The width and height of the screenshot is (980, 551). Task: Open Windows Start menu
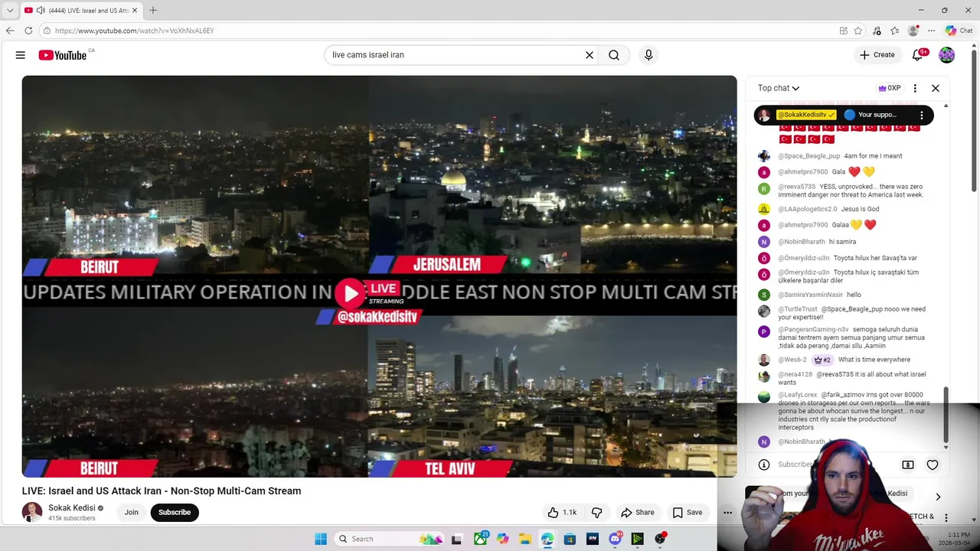pyautogui.click(x=321, y=539)
